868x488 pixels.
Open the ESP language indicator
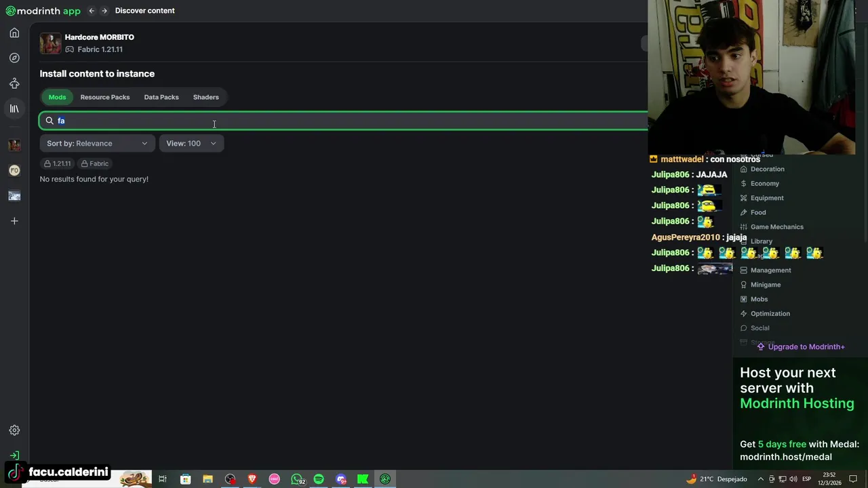(x=807, y=479)
